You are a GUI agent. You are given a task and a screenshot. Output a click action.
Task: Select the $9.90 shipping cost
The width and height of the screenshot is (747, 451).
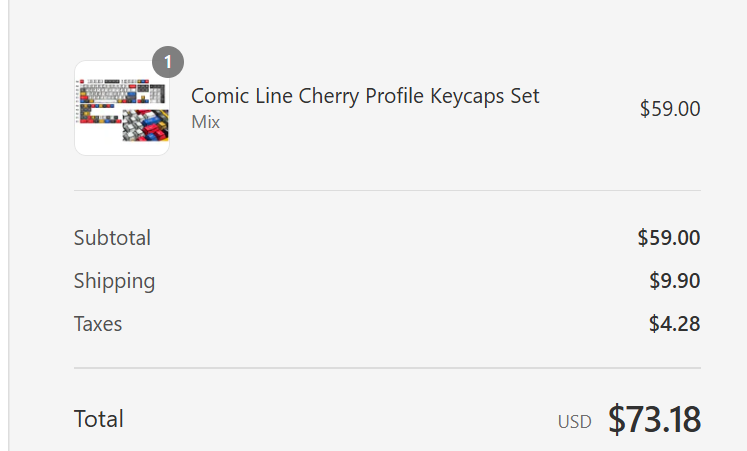point(675,281)
